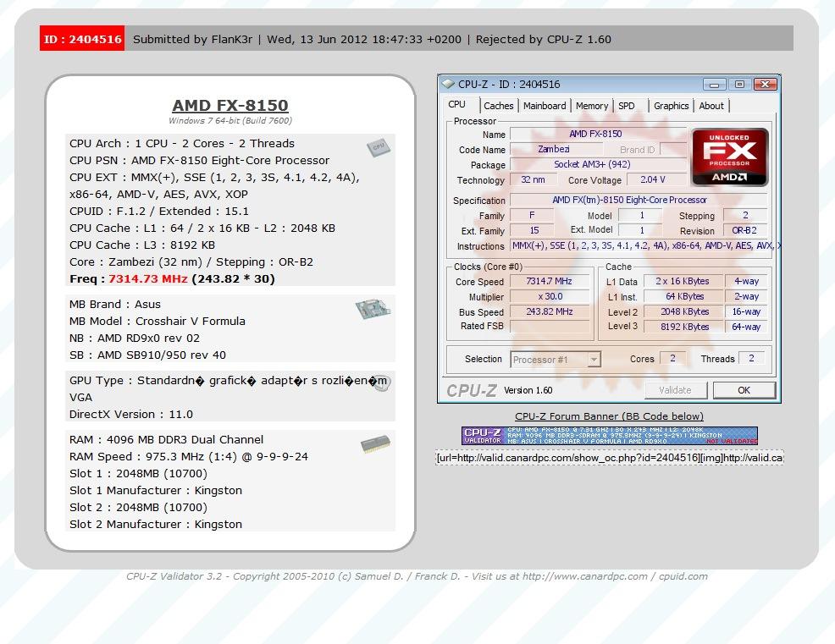The image size is (835, 644).
Task: Click the Level 3 value 8192 KBytes
Action: click(x=683, y=327)
